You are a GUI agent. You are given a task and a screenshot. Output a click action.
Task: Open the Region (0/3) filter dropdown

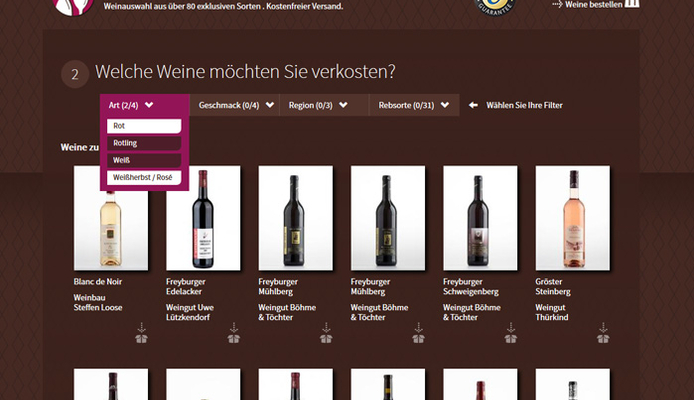coord(324,105)
